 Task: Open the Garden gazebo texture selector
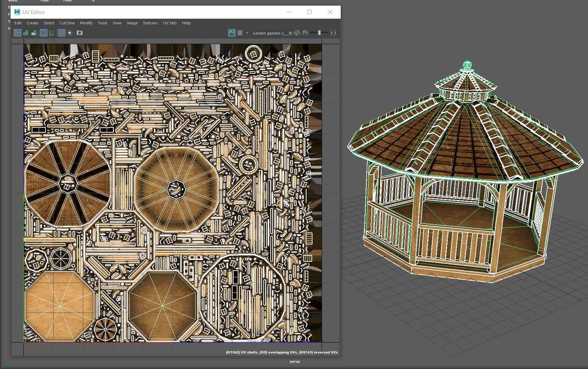click(x=272, y=33)
